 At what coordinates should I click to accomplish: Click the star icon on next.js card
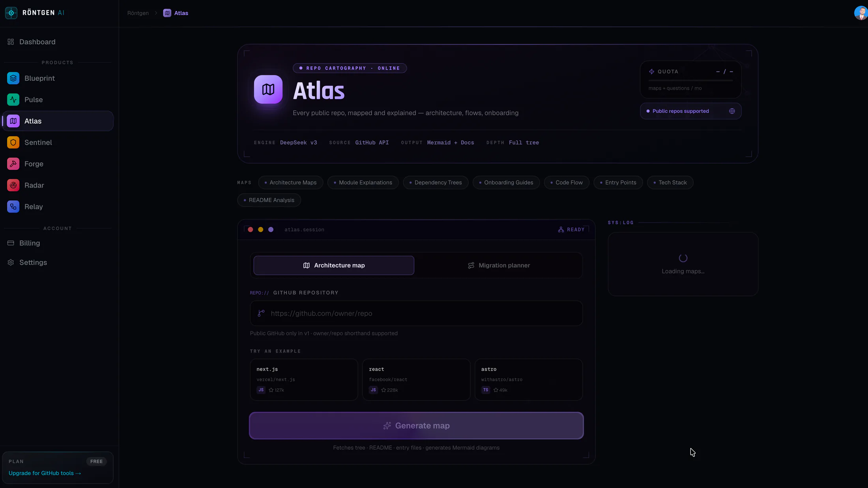coord(271,390)
